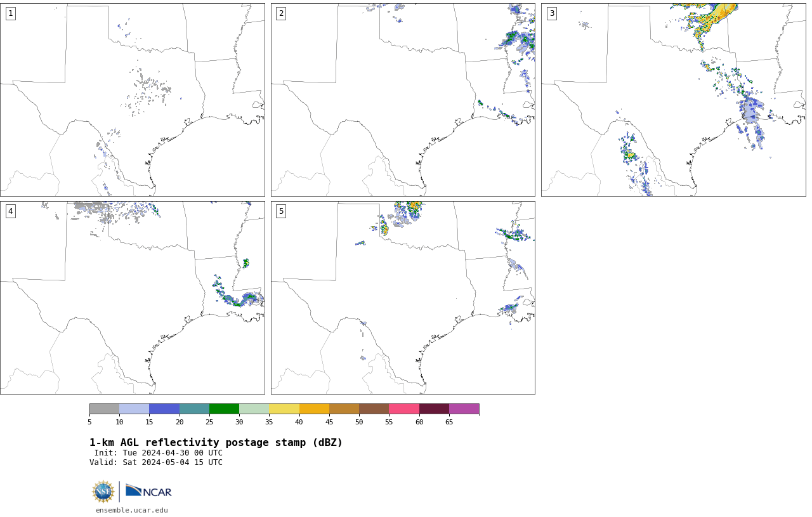The height and width of the screenshot is (517, 812).
Task: Open ensemble member 5 reflectivity map
Action: [x=403, y=298]
